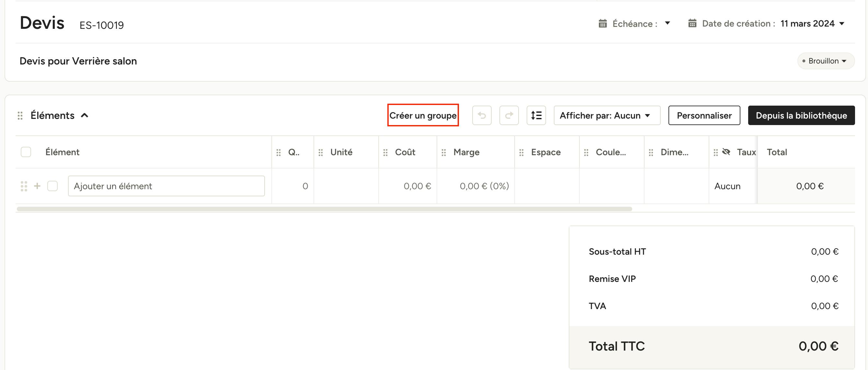The height and width of the screenshot is (370, 868).
Task: Click the Dime... column drag handle
Action: [x=651, y=153]
